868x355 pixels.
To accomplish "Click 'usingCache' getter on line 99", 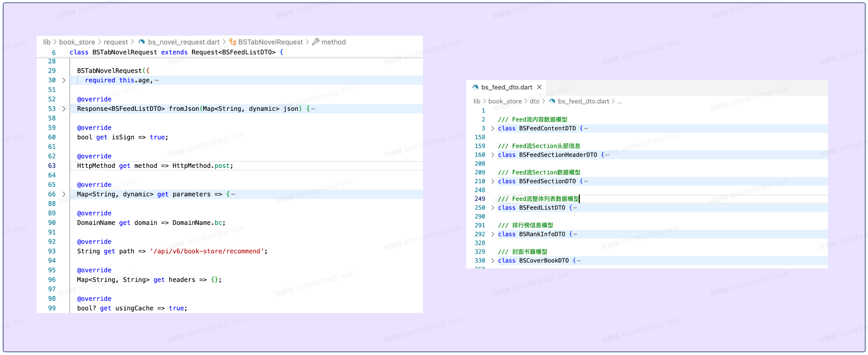I will point(134,308).
